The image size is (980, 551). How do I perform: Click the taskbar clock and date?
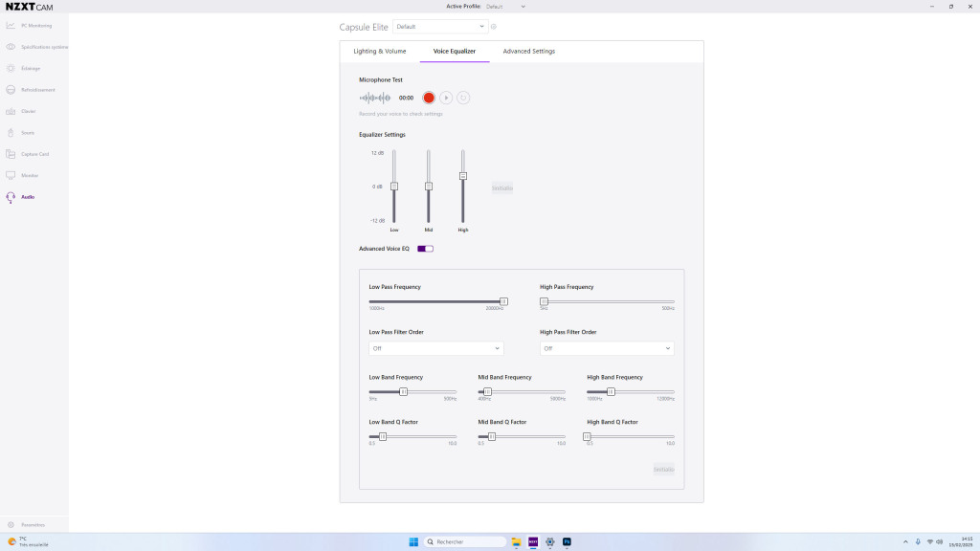tap(961, 541)
